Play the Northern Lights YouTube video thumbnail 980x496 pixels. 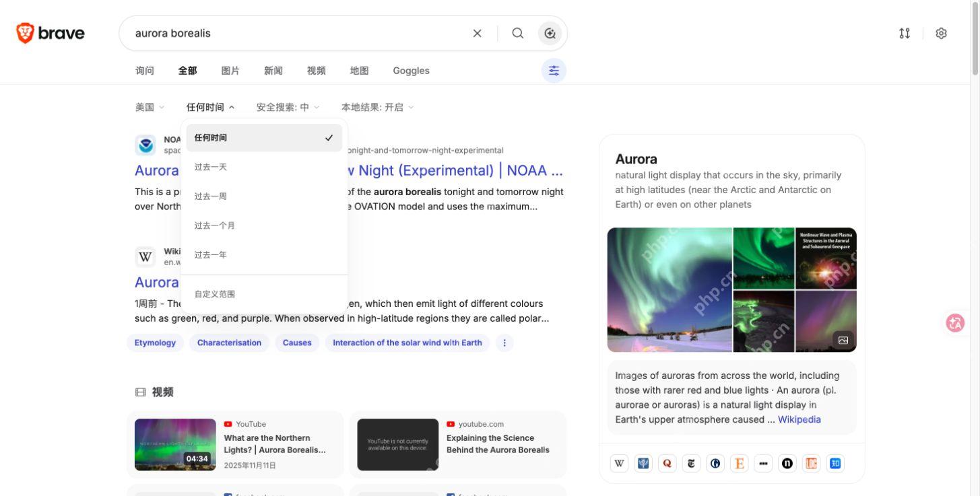coord(175,444)
